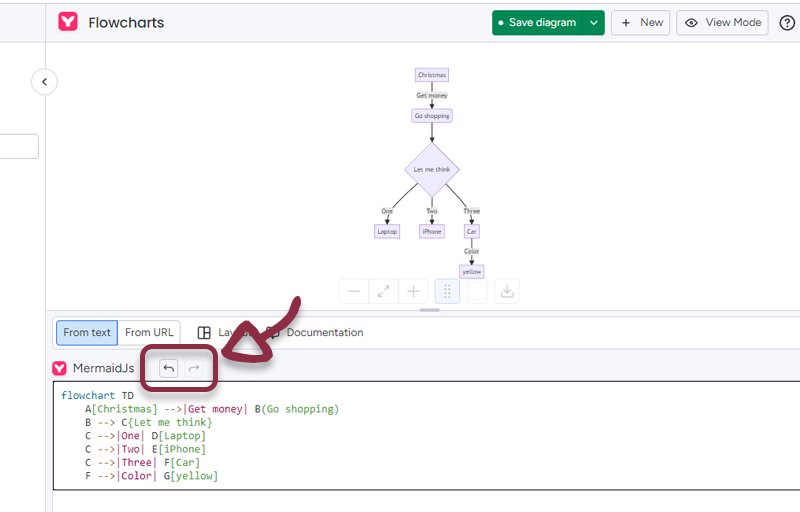
Task: Select the From text tab
Action: click(x=87, y=333)
